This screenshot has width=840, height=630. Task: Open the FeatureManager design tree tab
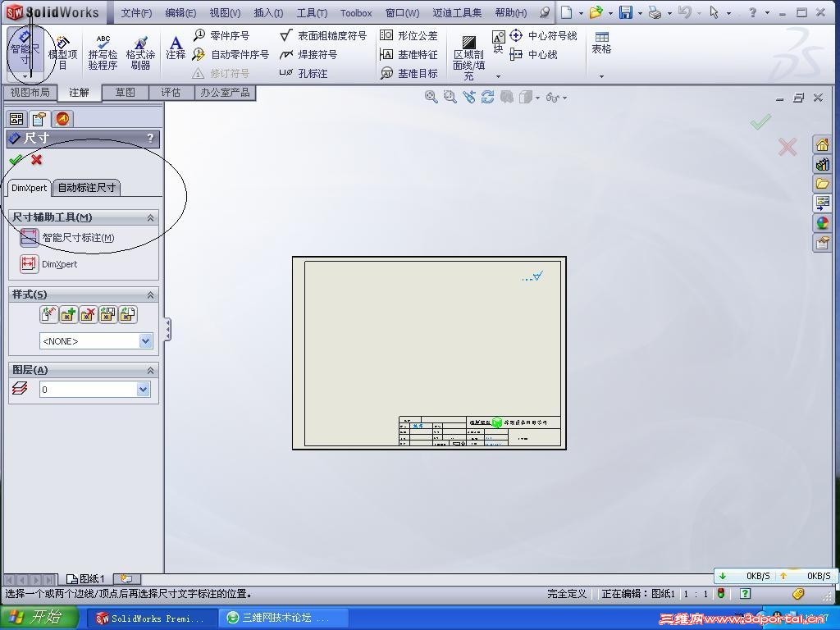click(x=16, y=119)
